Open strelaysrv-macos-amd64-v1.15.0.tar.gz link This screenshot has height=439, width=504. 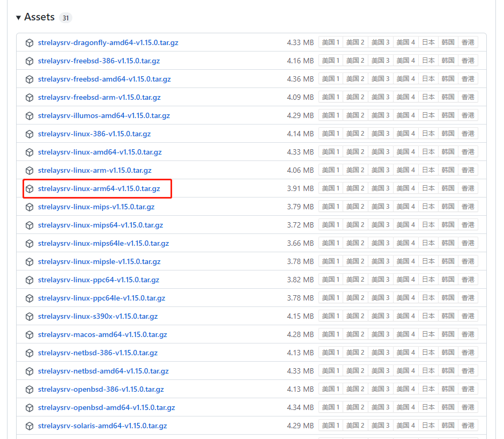(x=102, y=335)
